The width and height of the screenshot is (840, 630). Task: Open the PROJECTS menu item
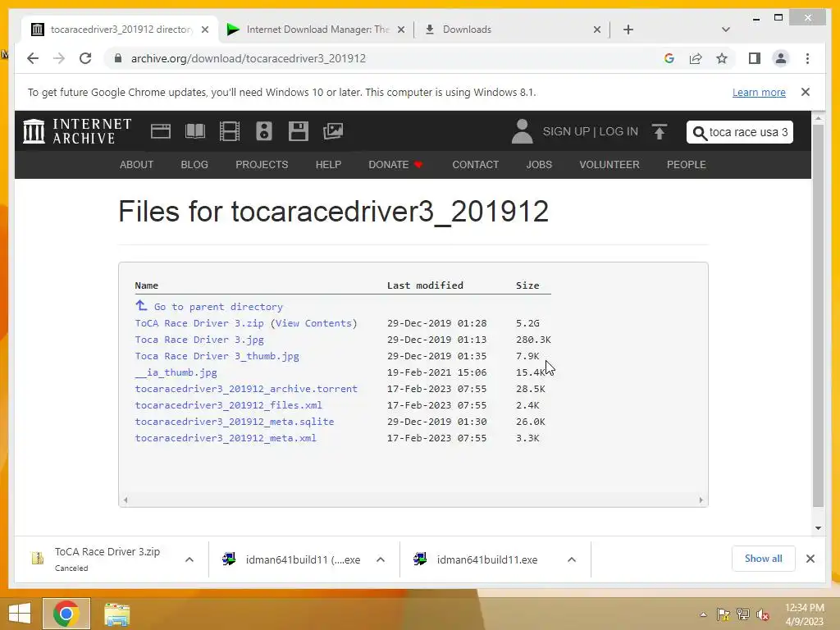[x=262, y=164]
